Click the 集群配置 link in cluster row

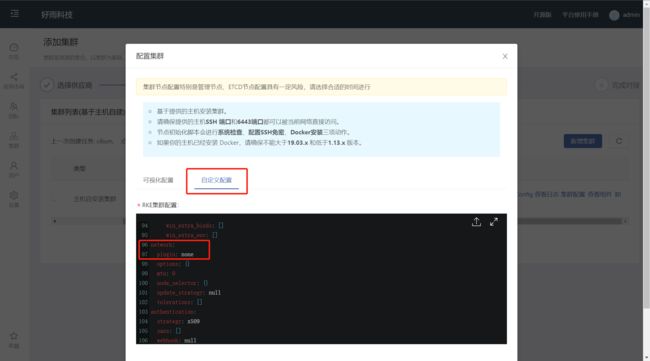573,194
